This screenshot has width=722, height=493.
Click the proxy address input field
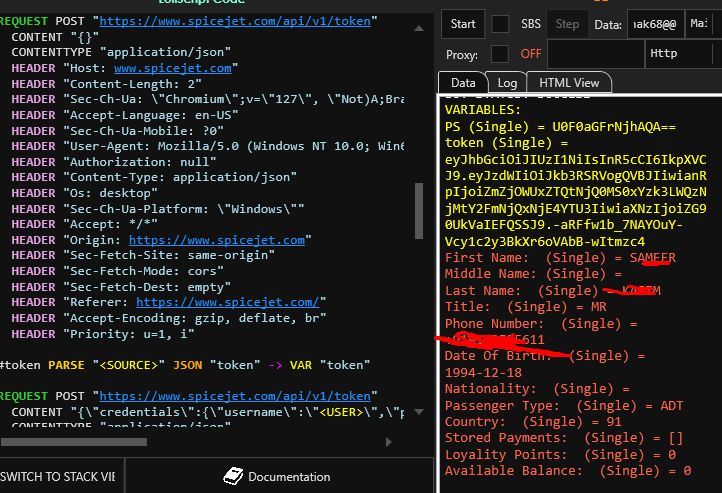click(596, 54)
